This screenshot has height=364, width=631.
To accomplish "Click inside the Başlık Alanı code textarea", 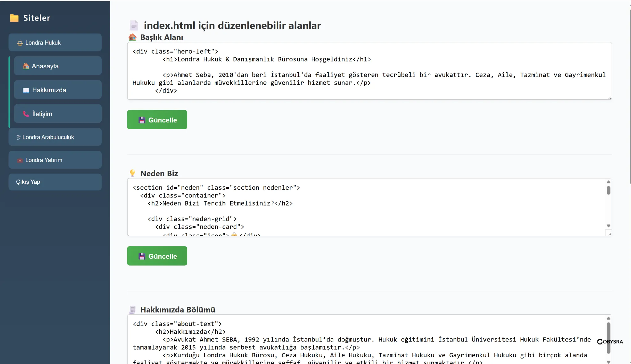I will coord(369,71).
